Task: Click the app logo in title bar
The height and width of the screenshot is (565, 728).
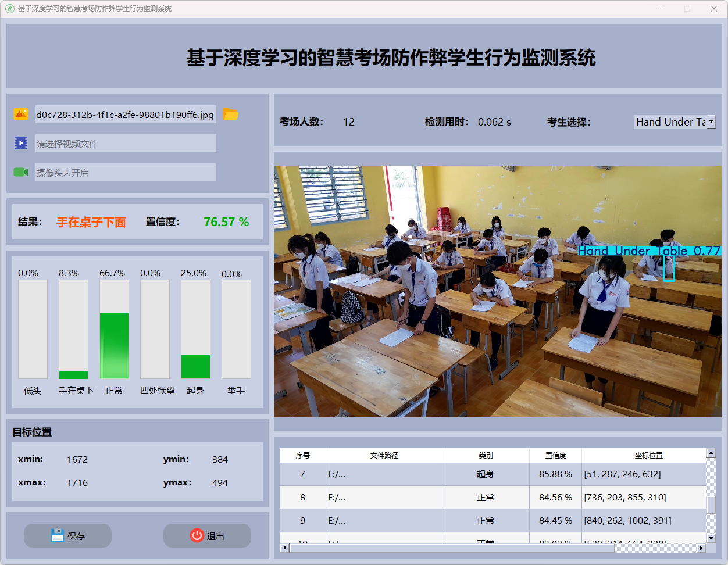Action: tap(9, 9)
